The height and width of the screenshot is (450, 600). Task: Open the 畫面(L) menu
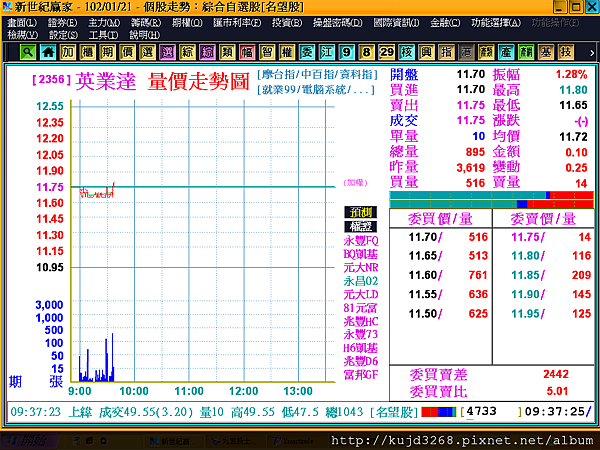(22, 23)
